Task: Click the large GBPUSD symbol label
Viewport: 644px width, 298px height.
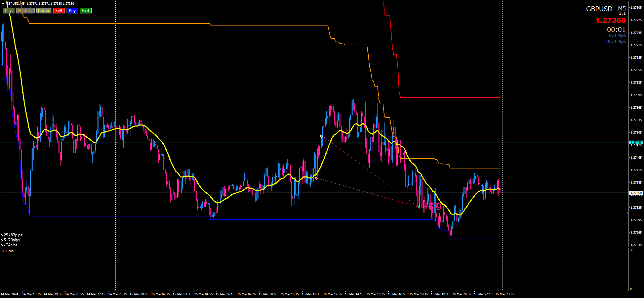Action: tap(599, 9)
